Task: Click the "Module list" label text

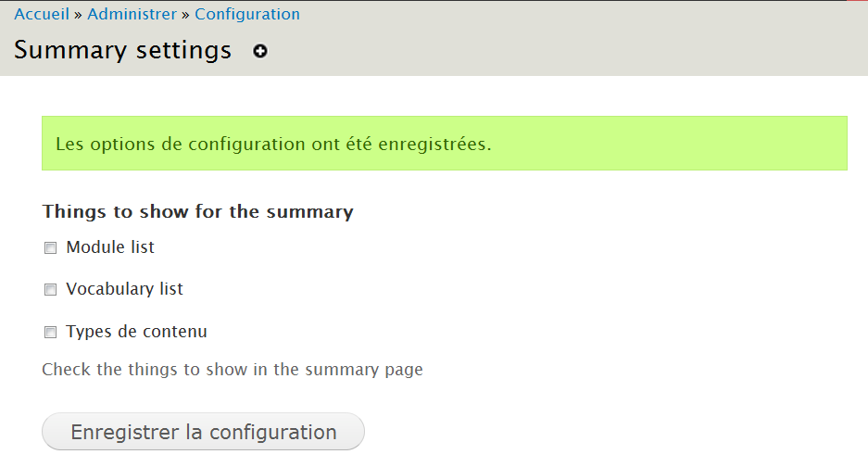Action: pos(110,247)
